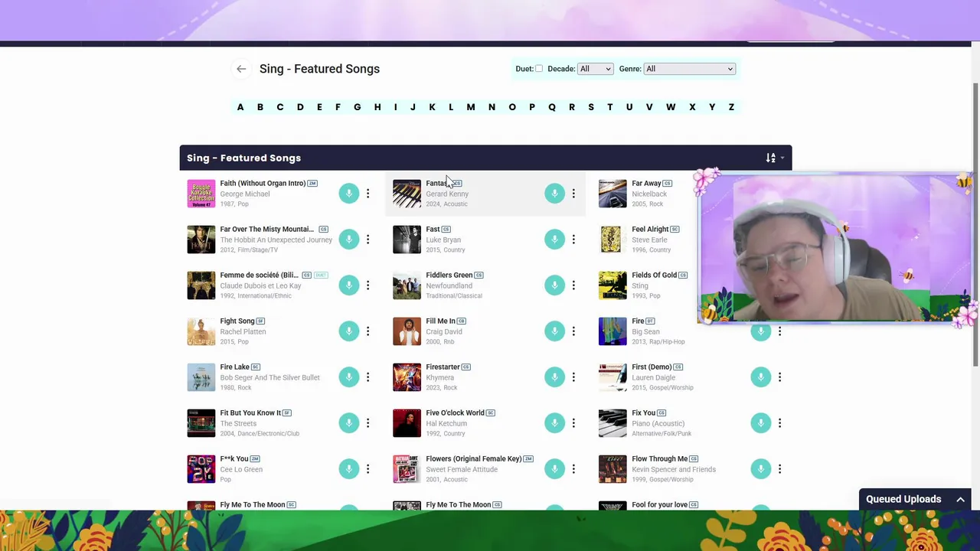
Task: Open options for Far Over The Misty Mountains
Action: (367, 240)
